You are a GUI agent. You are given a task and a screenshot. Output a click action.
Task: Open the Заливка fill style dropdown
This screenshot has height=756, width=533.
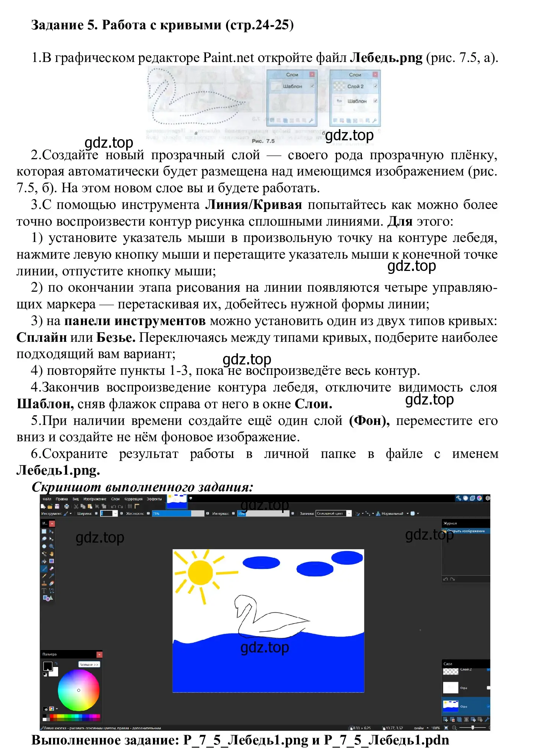click(x=349, y=513)
